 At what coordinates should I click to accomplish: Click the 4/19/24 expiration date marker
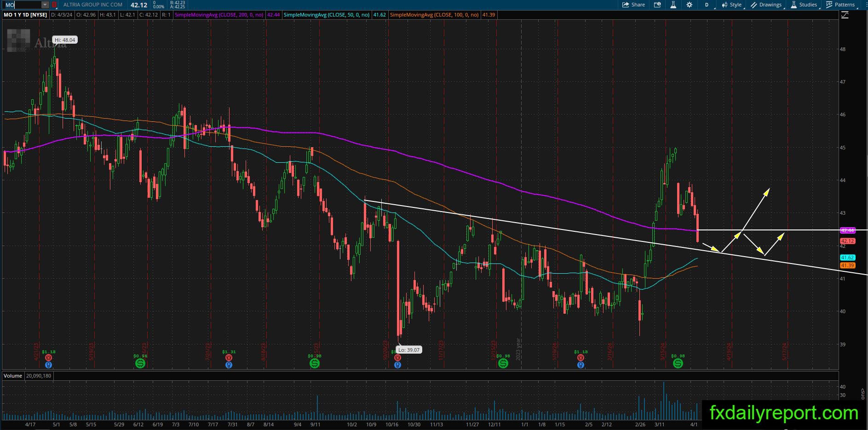tap(729, 351)
